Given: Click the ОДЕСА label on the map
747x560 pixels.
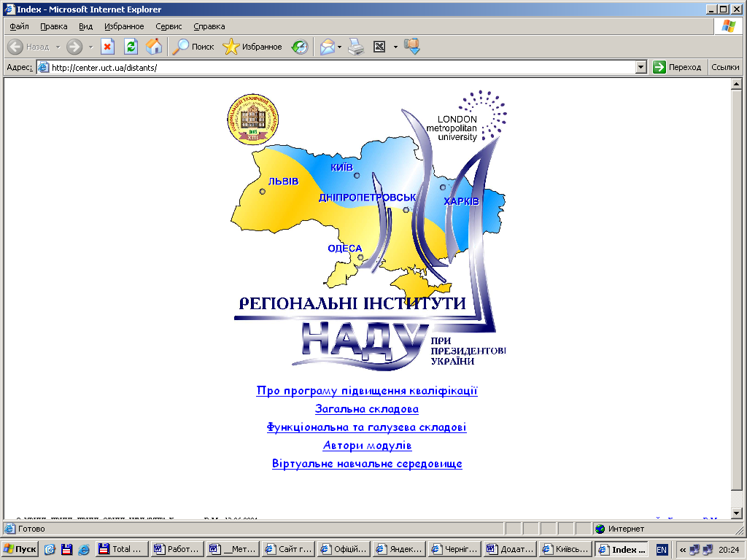Looking at the screenshot, I should pos(344,249).
